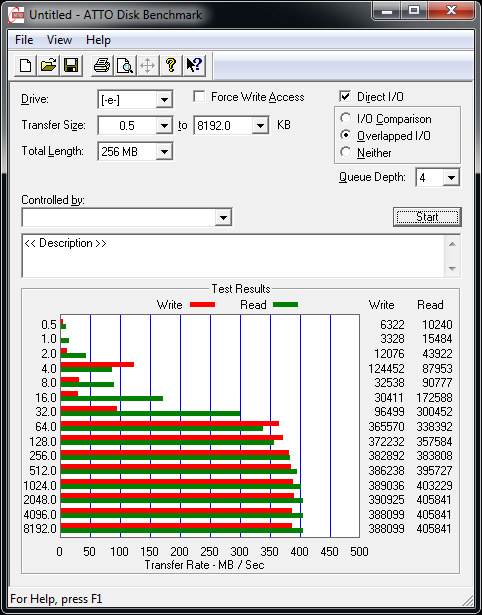The width and height of the screenshot is (482, 615).
Task: Open a benchmark file via folder icon
Action: 48,65
